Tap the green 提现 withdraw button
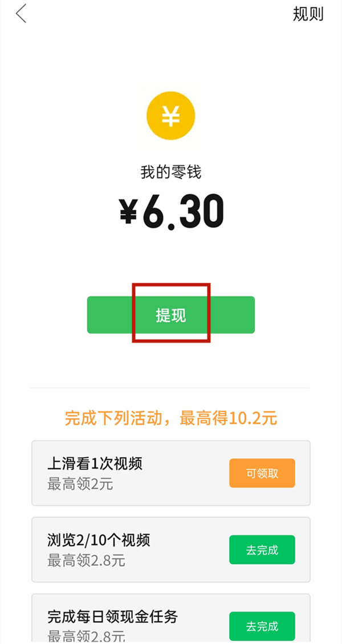This screenshot has width=342, height=644. [170, 314]
